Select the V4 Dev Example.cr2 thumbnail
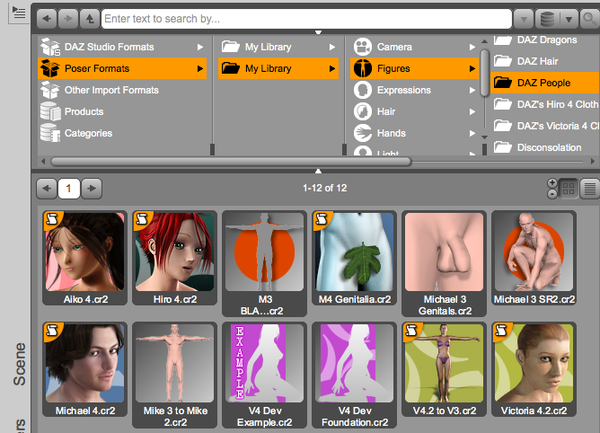 tap(264, 375)
